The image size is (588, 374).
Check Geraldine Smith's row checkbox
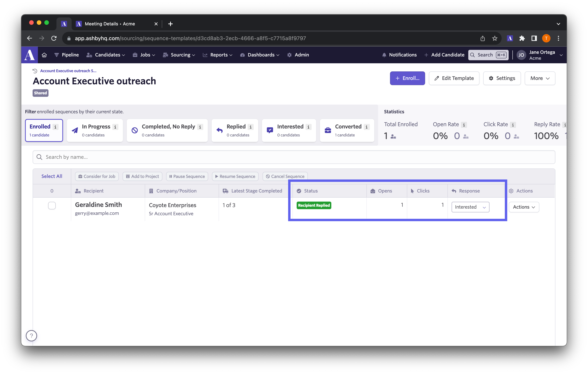click(52, 206)
